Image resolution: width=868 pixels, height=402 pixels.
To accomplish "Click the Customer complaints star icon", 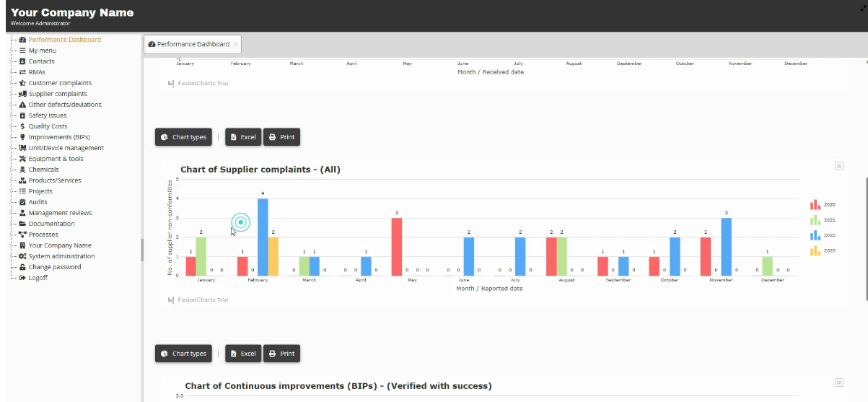I will pos(22,83).
